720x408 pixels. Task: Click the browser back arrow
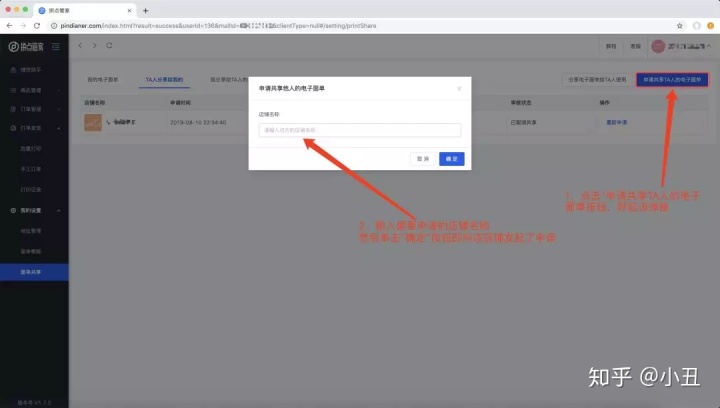point(9,26)
